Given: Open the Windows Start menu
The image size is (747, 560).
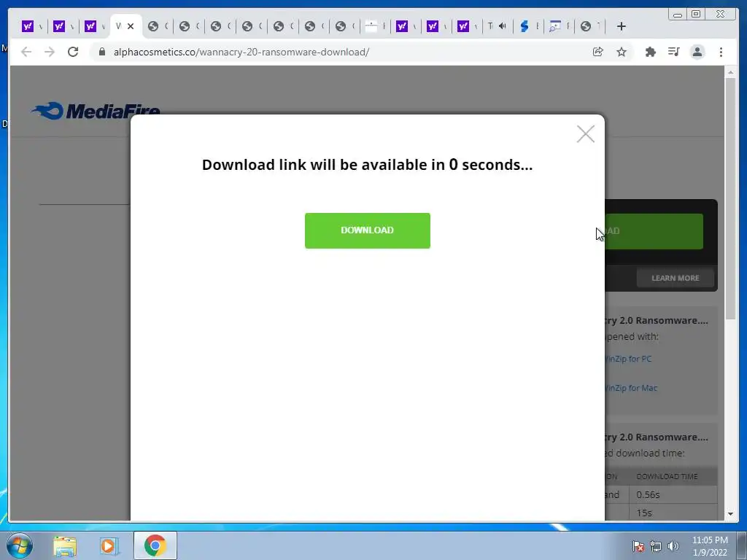Looking at the screenshot, I should (x=20, y=545).
